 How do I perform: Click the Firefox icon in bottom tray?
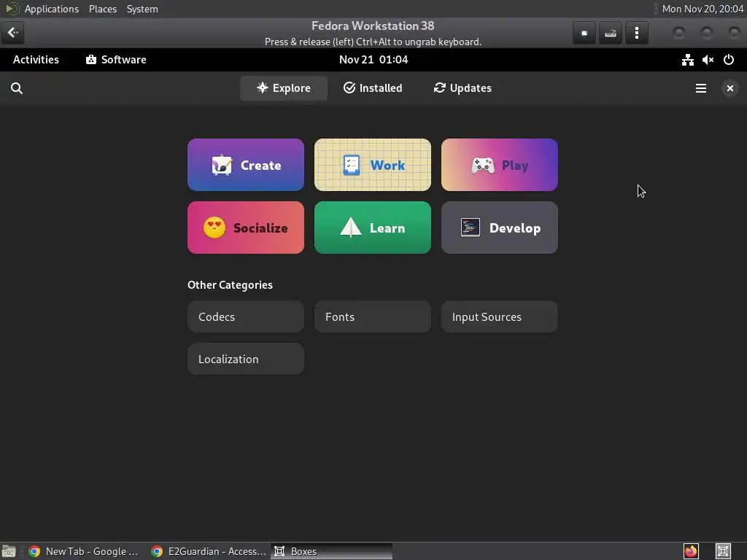coord(691,551)
